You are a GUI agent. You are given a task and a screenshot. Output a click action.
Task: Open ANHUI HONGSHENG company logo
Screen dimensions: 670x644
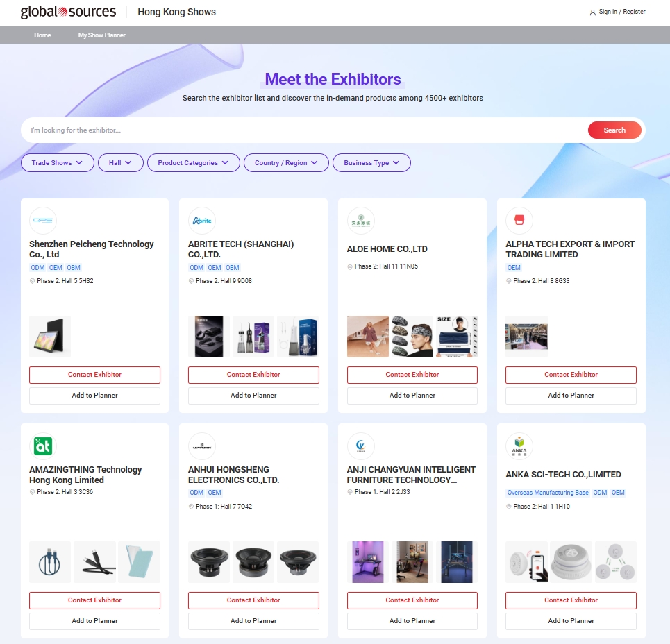coord(201,446)
